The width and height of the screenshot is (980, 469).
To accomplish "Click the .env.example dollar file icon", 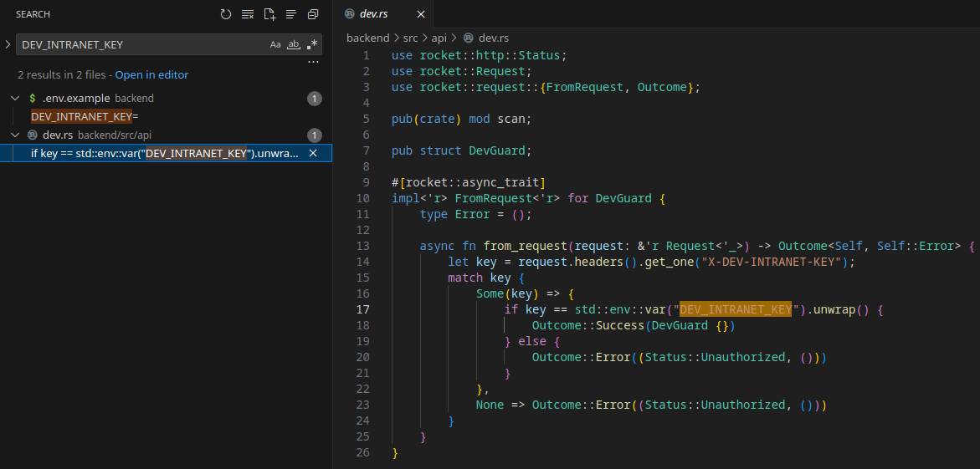I will pos(33,99).
